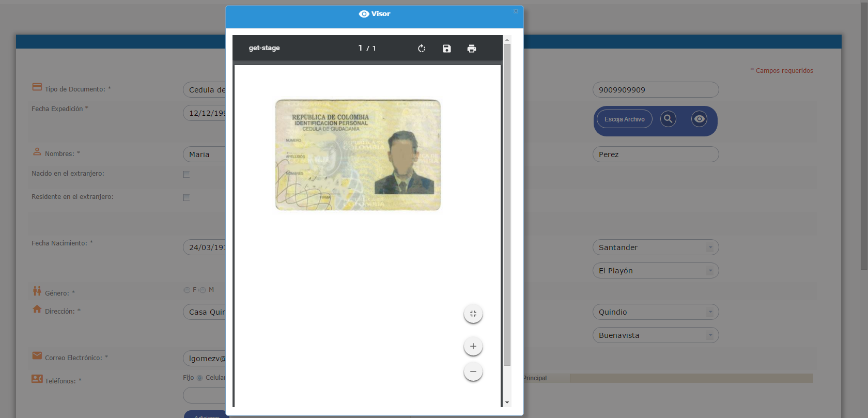Close the Visor dialog

[516, 11]
